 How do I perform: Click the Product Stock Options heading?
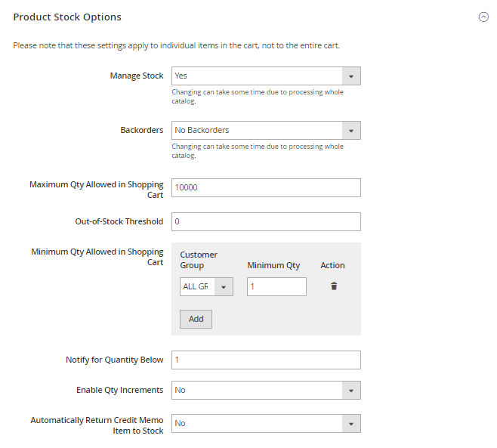(x=67, y=17)
